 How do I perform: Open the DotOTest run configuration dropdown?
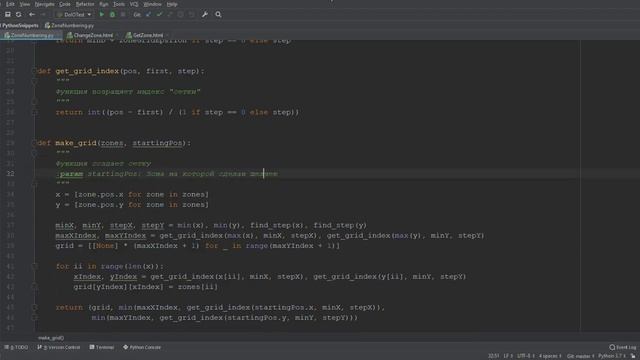point(74,14)
